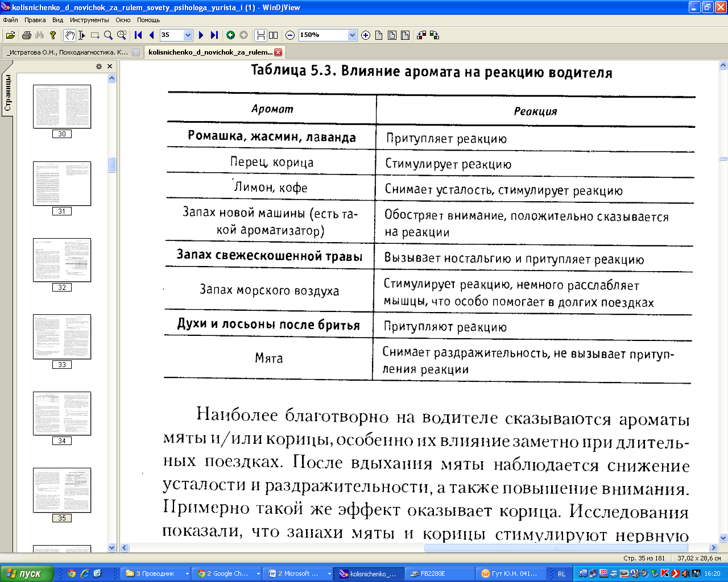Click the Страницы vertical sidebar tab
728x582 pixels.
[x=7, y=93]
